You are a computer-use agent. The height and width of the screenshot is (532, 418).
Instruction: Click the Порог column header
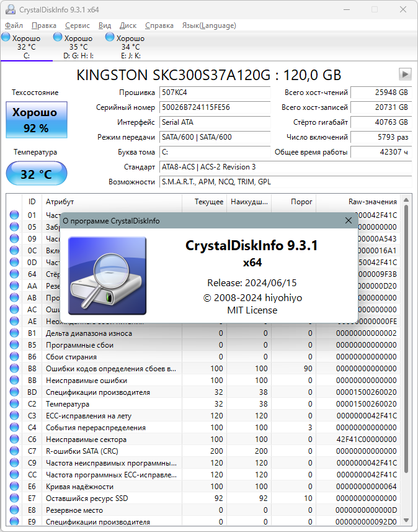coord(294,202)
